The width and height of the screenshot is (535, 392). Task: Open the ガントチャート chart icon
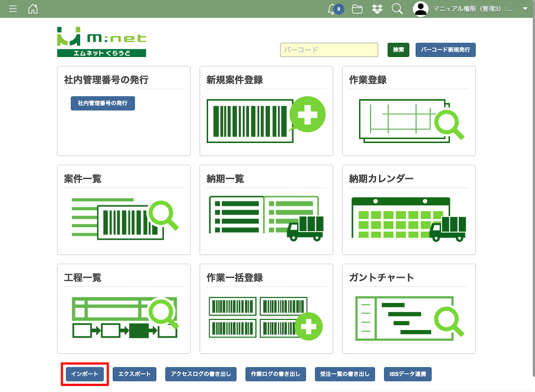pos(408,318)
